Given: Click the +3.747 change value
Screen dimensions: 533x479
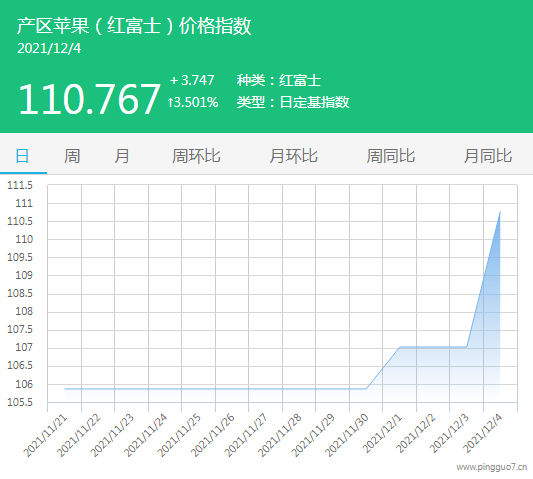Looking at the screenshot, I should (x=192, y=81).
